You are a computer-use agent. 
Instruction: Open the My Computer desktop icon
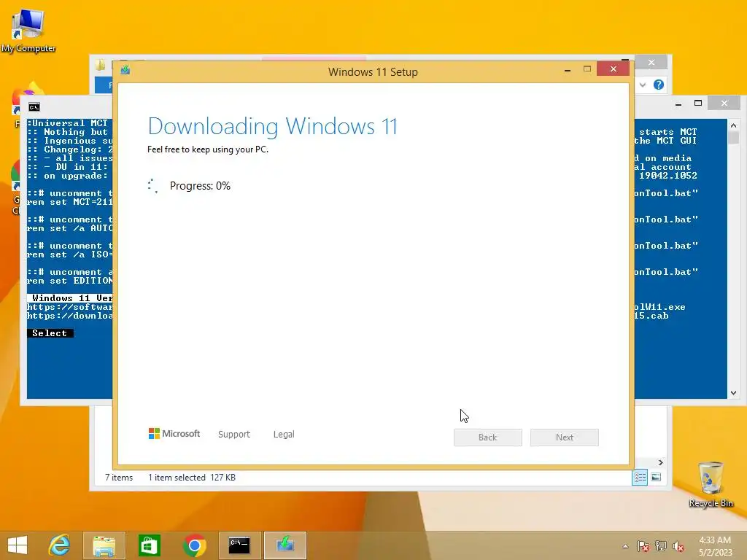click(28, 31)
